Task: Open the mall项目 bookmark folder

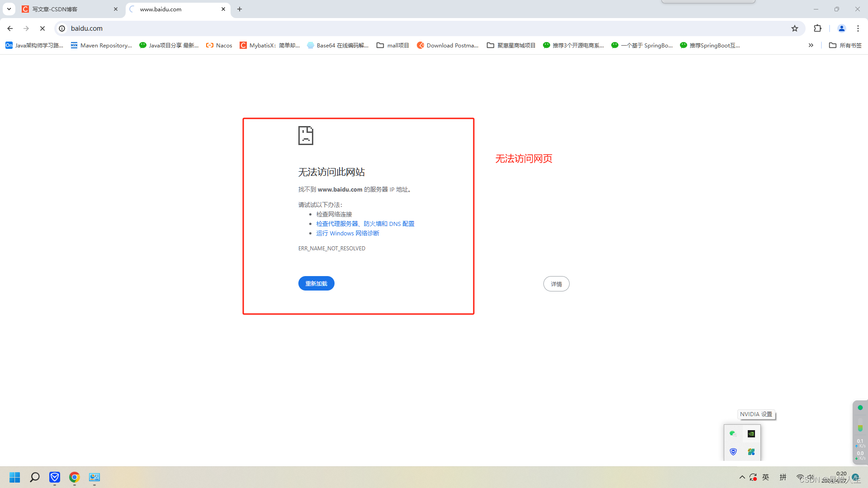Action: (x=393, y=45)
